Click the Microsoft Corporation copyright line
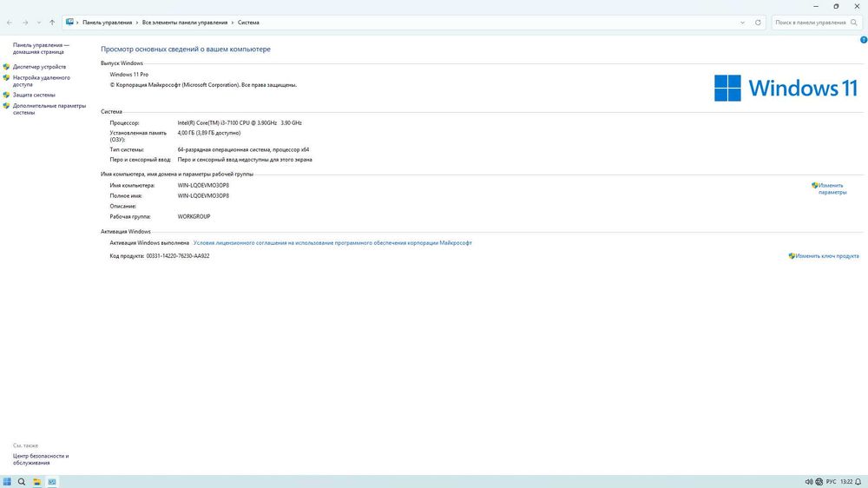 pyautogui.click(x=203, y=85)
